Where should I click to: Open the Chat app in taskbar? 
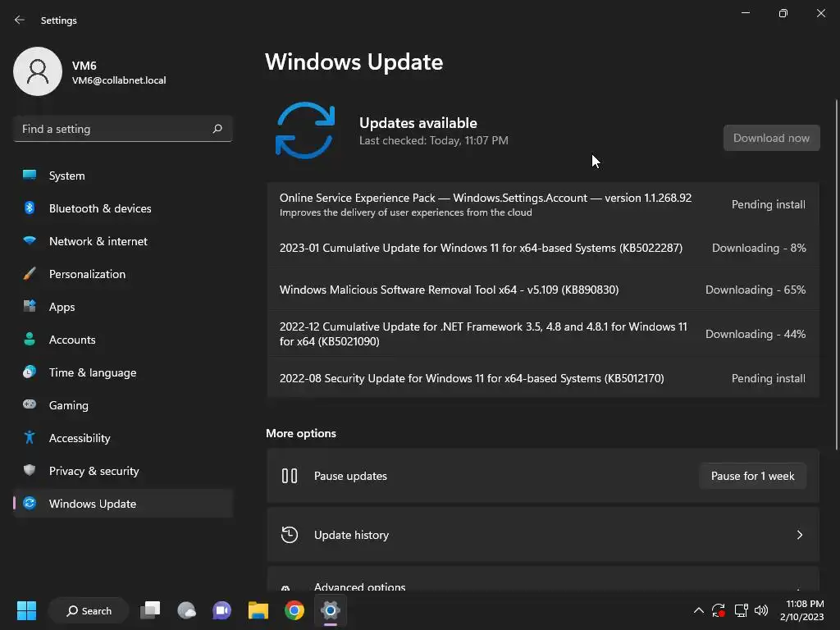tap(221, 610)
